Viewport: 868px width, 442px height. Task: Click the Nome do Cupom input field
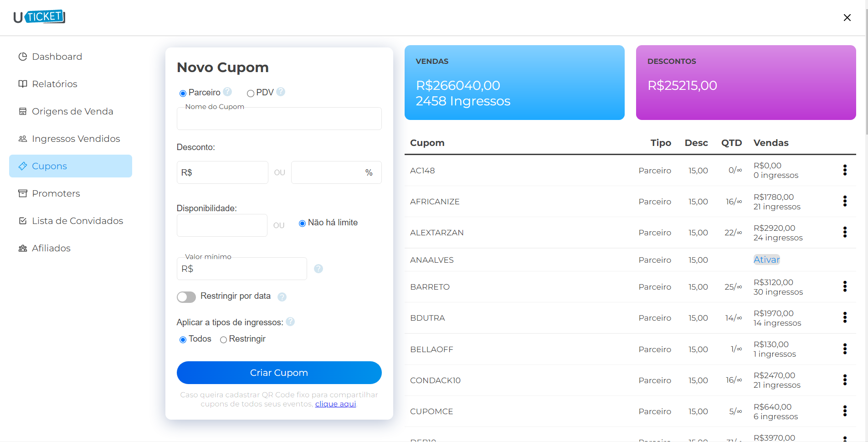(x=279, y=119)
